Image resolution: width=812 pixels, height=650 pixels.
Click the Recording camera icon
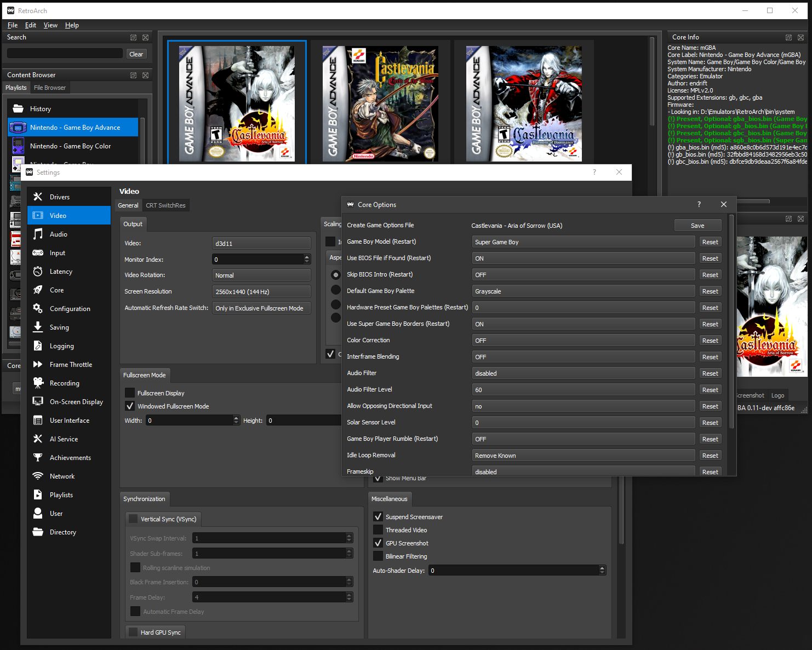click(x=38, y=383)
